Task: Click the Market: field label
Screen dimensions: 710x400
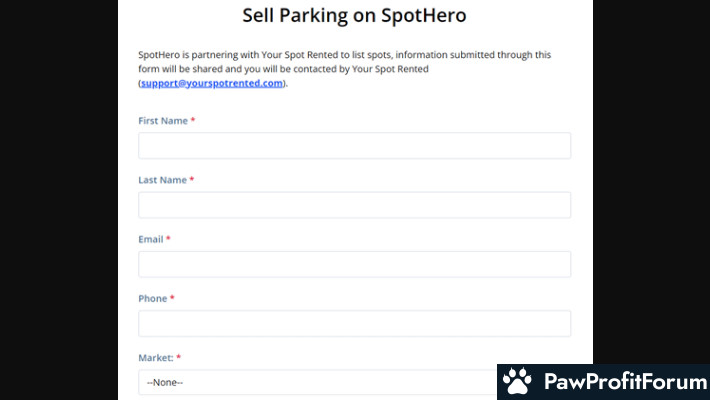Action: pyautogui.click(x=156, y=358)
